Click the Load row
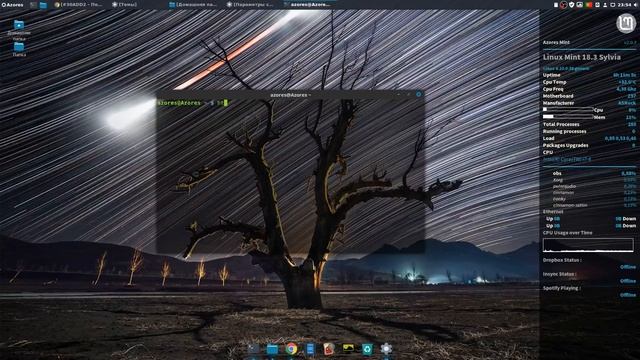 click(x=589, y=138)
